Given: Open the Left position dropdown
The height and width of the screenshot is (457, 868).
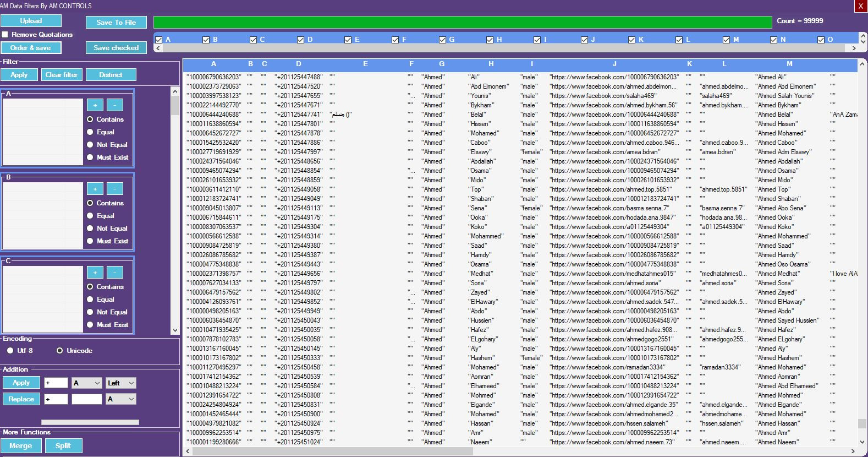Looking at the screenshot, I should [x=121, y=383].
